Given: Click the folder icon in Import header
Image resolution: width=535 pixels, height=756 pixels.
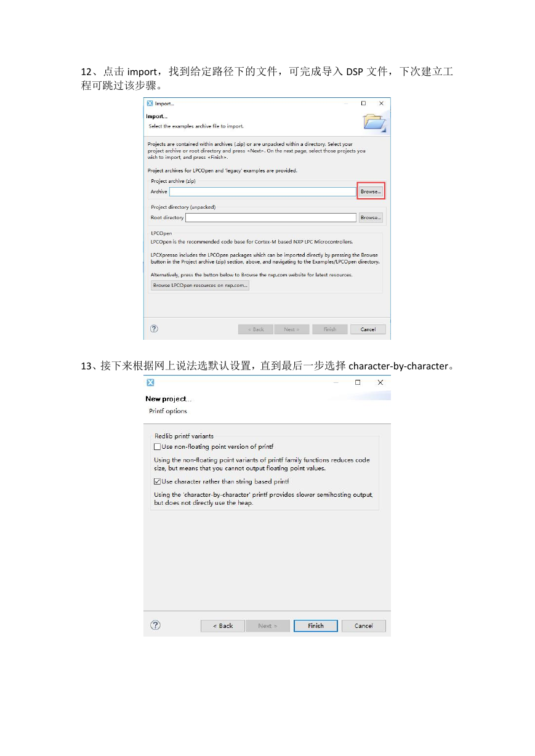Looking at the screenshot, I should [374, 122].
